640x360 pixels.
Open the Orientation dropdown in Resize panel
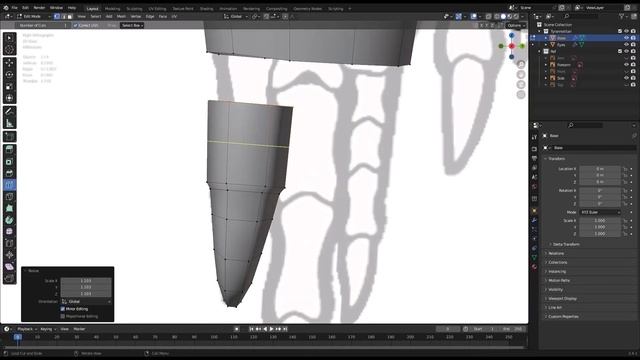coord(86,301)
